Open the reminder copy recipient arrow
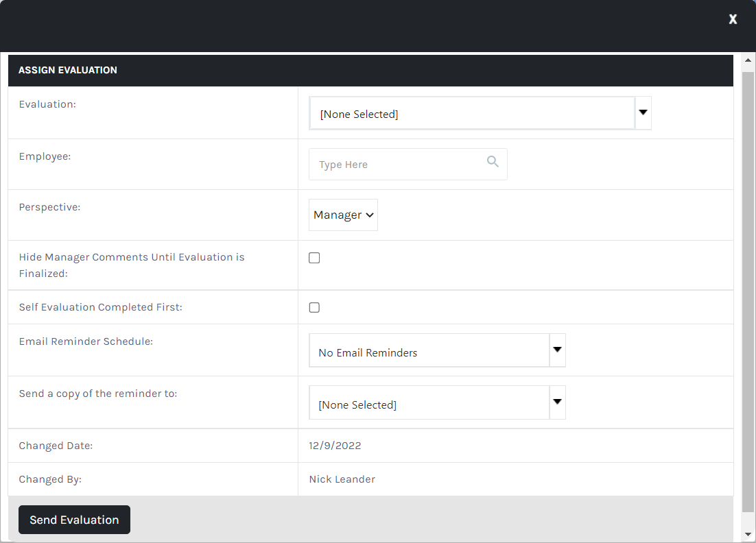The height and width of the screenshot is (543, 756). 557,402
